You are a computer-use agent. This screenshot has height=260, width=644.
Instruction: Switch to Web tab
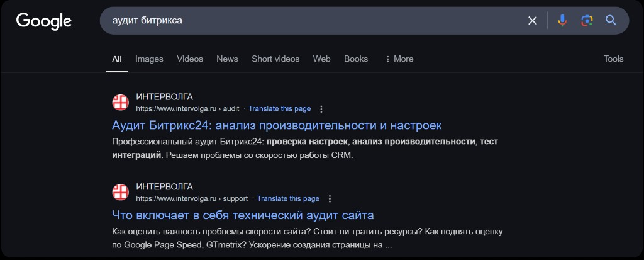click(x=321, y=59)
